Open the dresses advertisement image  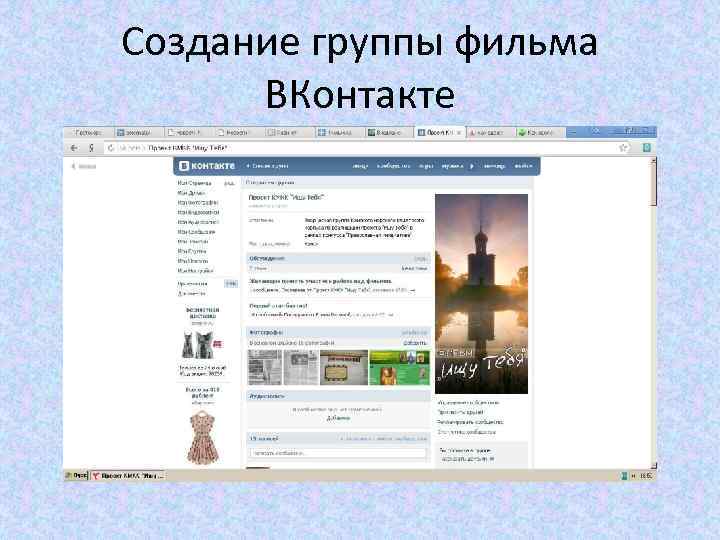202,345
